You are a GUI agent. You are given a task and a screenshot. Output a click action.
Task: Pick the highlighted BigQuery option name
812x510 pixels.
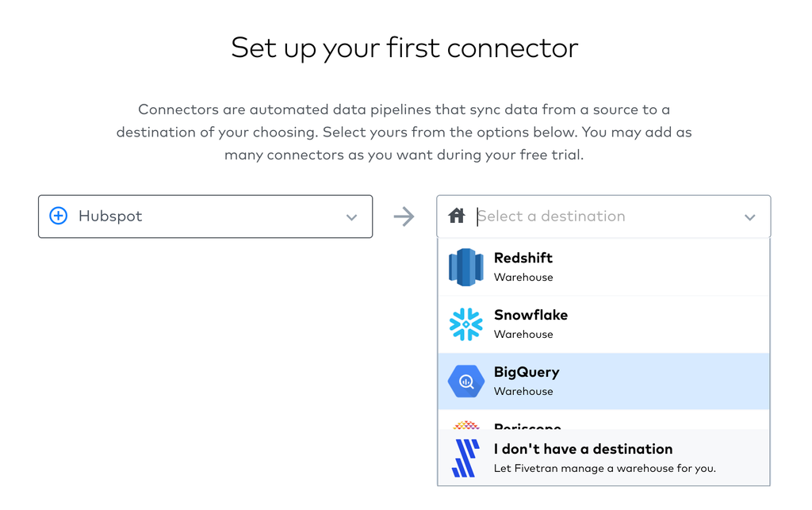click(527, 372)
